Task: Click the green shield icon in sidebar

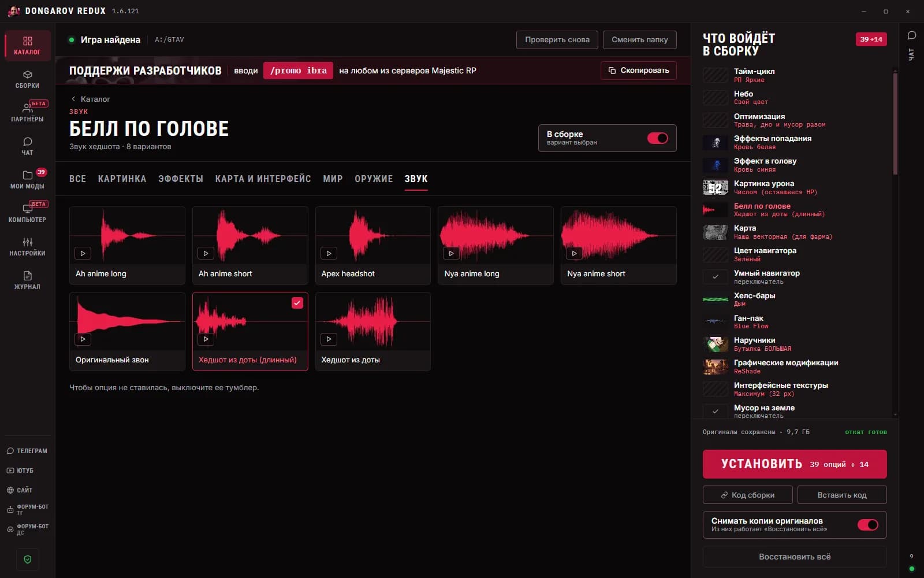Action: [28, 560]
